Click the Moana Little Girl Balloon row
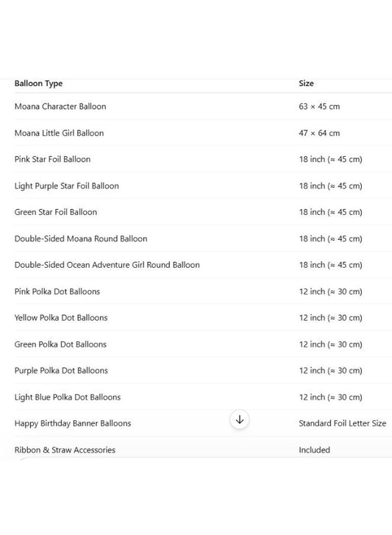 click(x=203, y=133)
